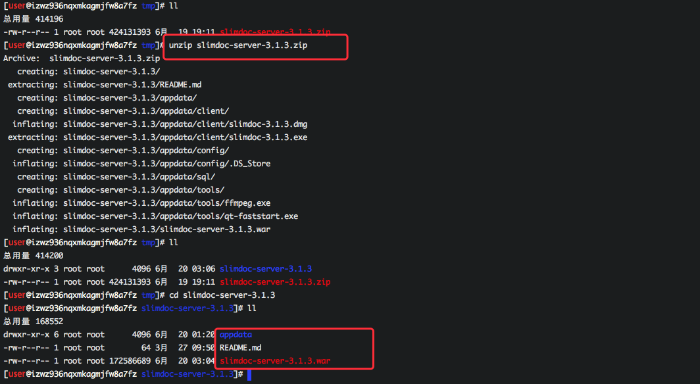The image size is (700, 384).
Task: Select the .DS_Store inflating line
Action: (x=142, y=163)
